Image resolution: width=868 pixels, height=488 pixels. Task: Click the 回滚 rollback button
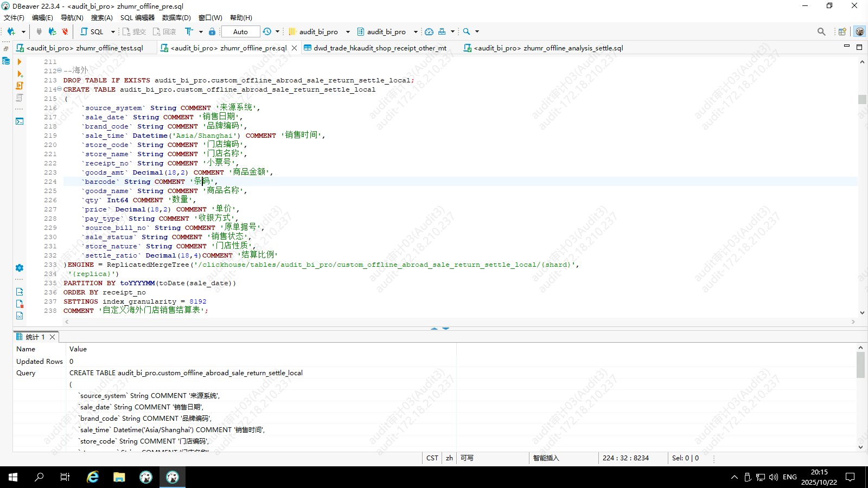pyautogui.click(x=164, y=31)
